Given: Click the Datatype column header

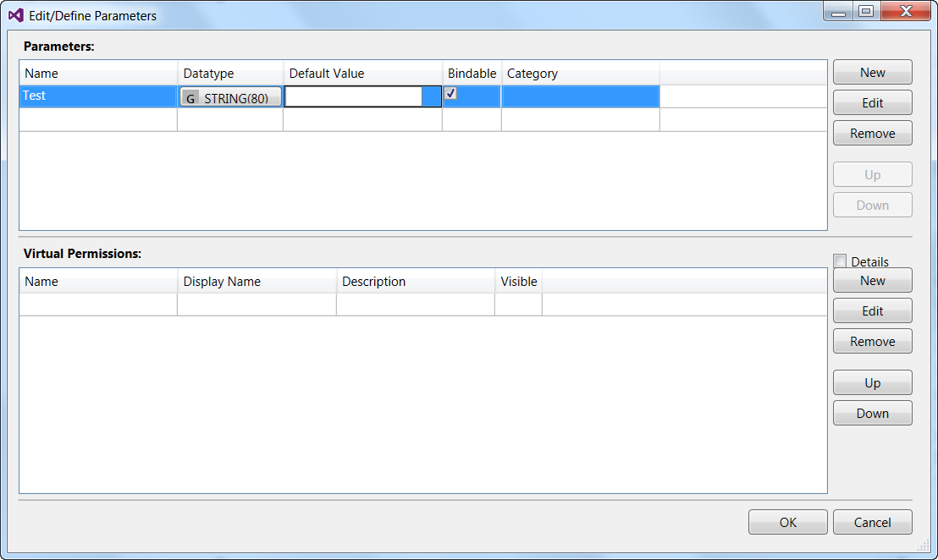Looking at the screenshot, I should point(230,73).
